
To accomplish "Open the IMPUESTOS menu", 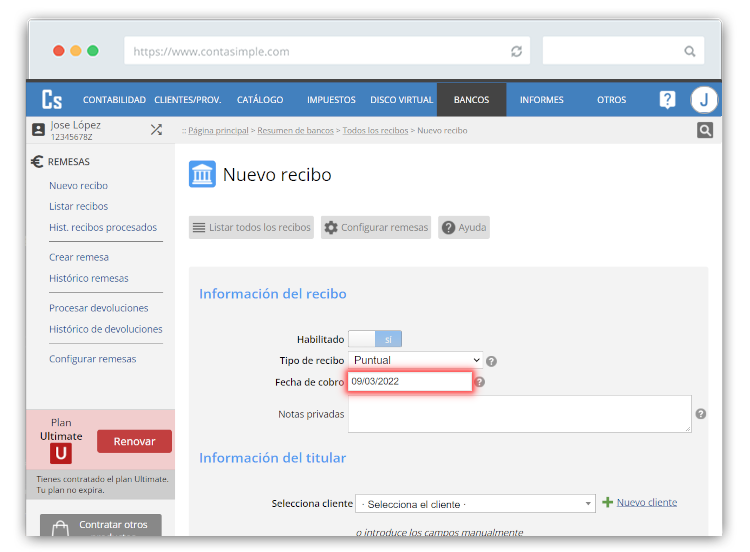I will coord(331,99).
